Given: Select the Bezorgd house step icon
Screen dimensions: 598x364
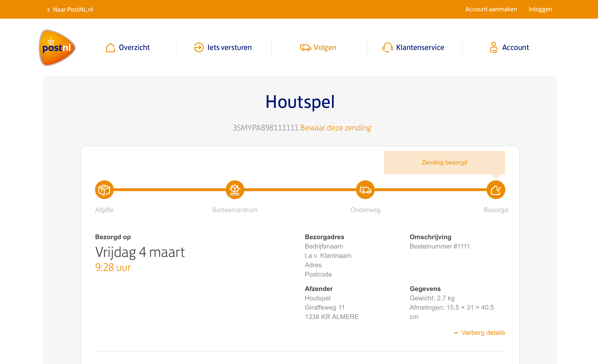Looking at the screenshot, I should pos(496,190).
